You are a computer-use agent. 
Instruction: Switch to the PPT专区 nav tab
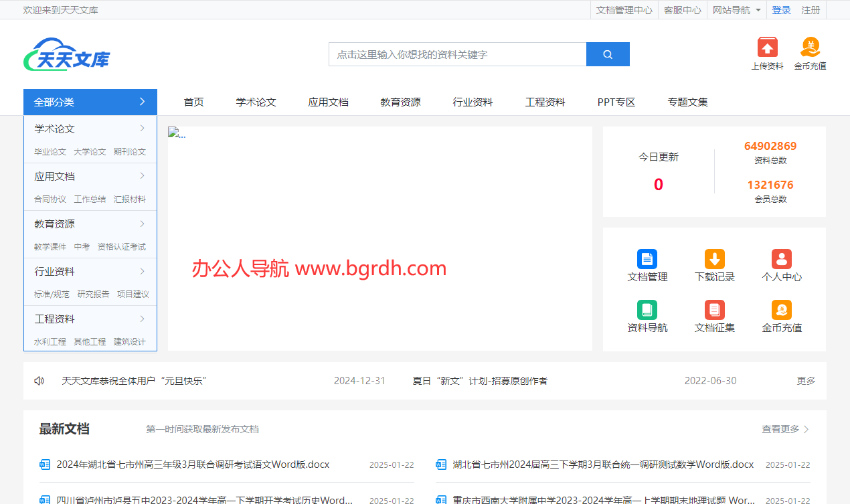pyautogui.click(x=616, y=102)
